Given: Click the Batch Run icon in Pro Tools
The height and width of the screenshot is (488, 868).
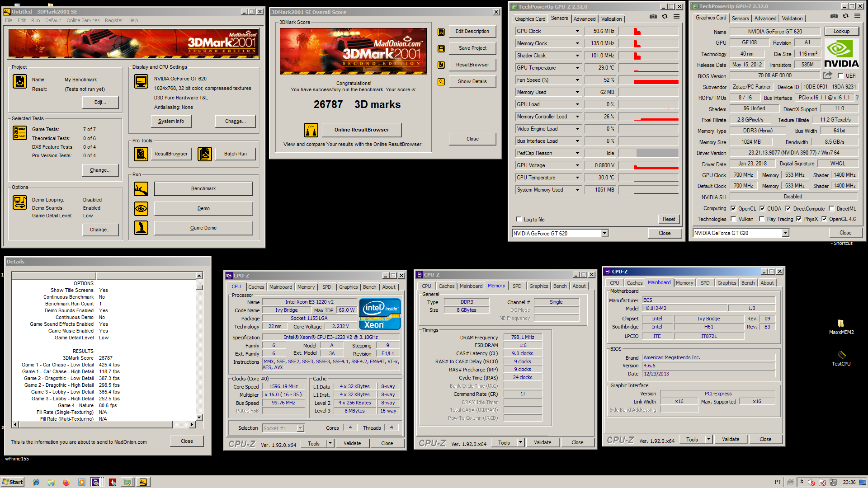Looking at the screenshot, I should 205,154.
